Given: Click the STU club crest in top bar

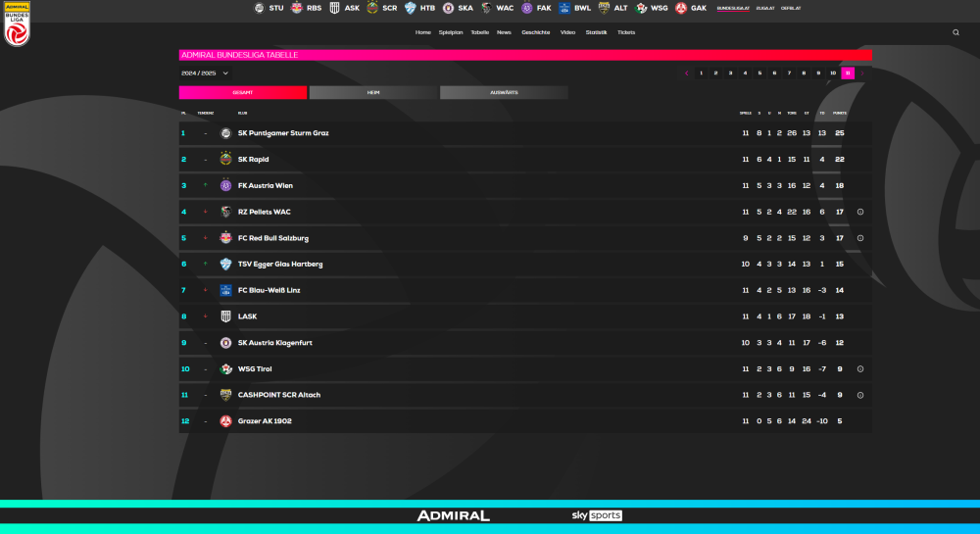Looking at the screenshot, I should (259, 8).
